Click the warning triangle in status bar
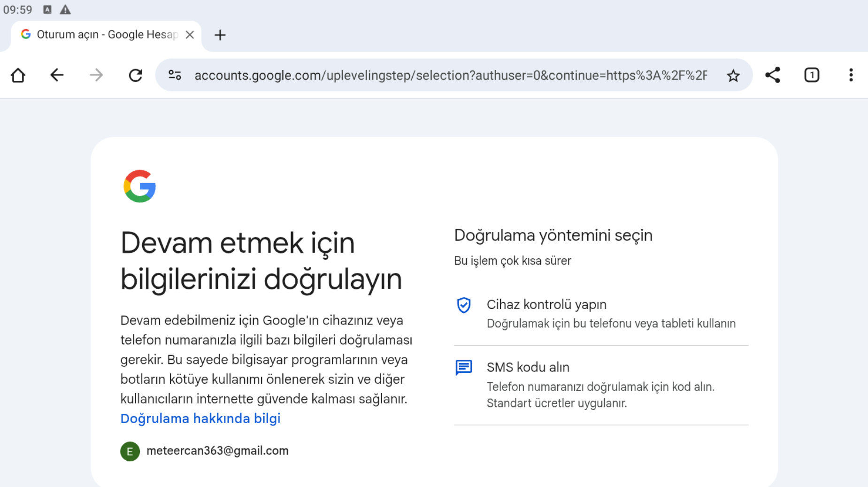Image resolution: width=868 pixels, height=487 pixels. [65, 9]
